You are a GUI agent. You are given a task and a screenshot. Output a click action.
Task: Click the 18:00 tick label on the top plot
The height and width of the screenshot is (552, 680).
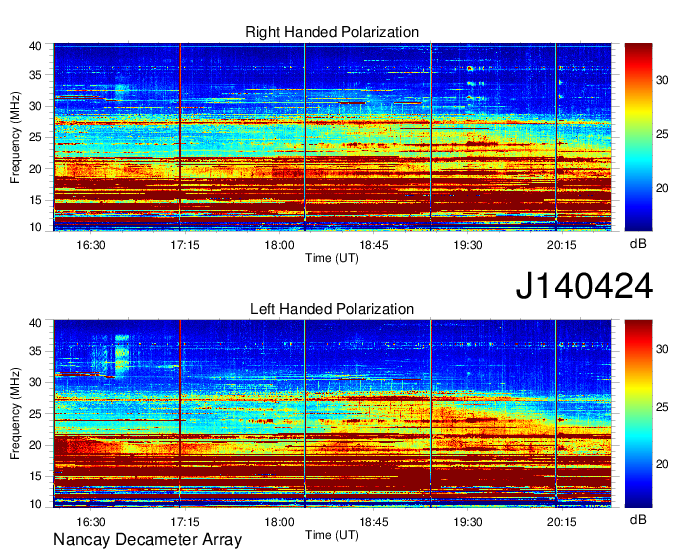279,245
